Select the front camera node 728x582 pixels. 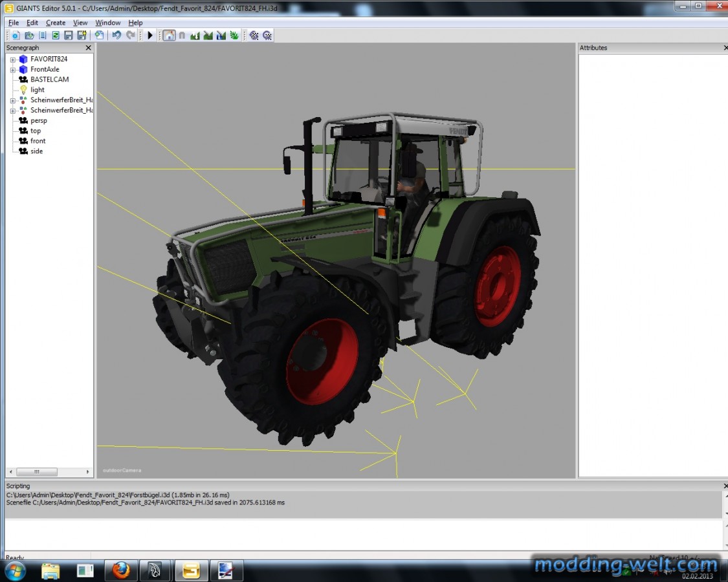pyautogui.click(x=38, y=140)
